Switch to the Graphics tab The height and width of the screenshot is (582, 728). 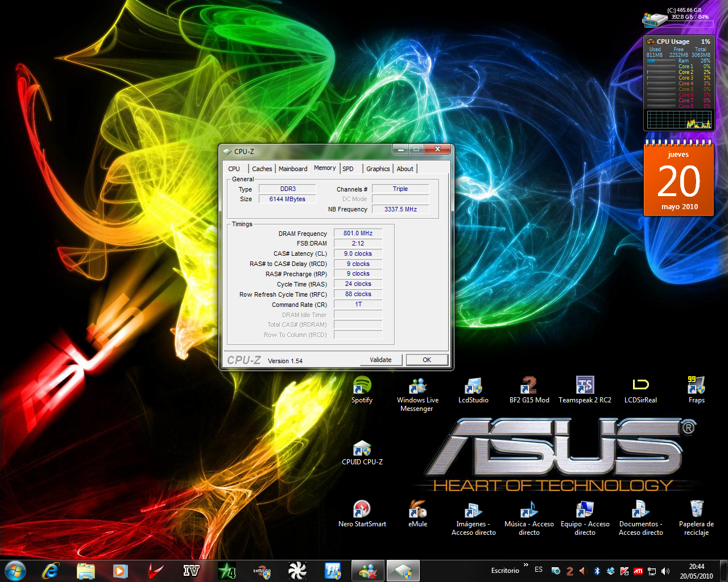coord(378,169)
